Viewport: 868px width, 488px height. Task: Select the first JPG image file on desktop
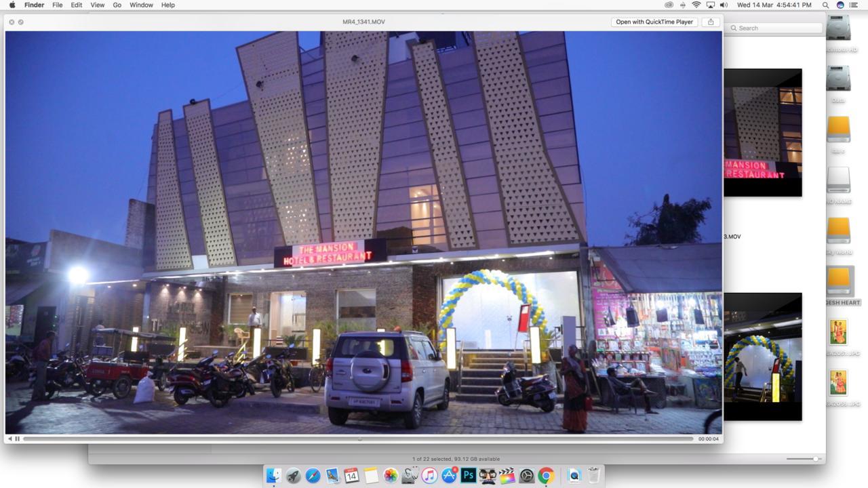[x=839, y=332]
